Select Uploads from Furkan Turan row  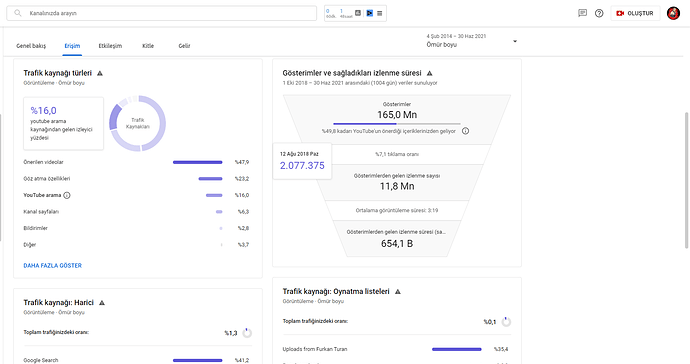tap(396, 349)
